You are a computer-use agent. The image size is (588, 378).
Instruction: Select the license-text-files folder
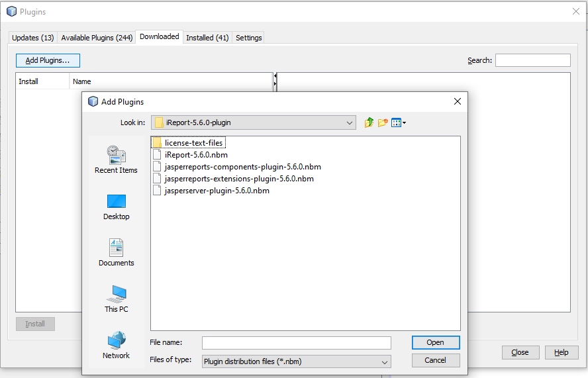[x=189, y=143]
